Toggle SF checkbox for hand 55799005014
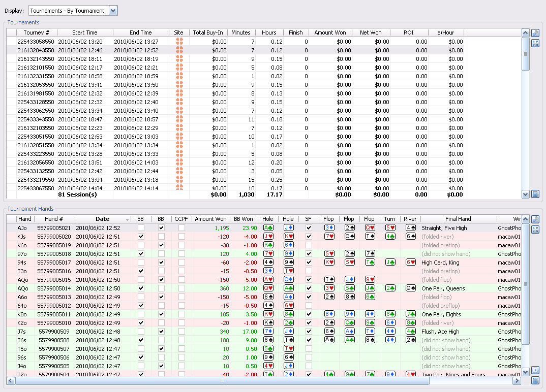 [x=308, y=288]
